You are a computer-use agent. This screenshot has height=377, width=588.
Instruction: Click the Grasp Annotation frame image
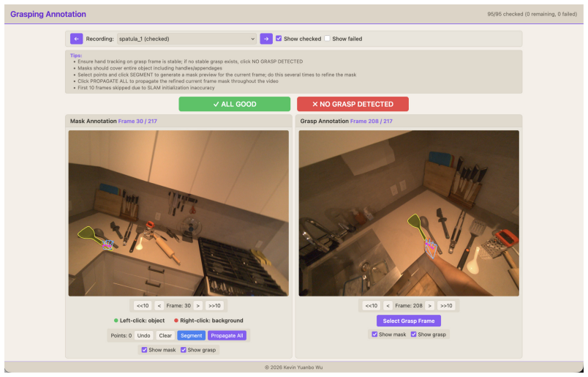(x=409, y=213)
